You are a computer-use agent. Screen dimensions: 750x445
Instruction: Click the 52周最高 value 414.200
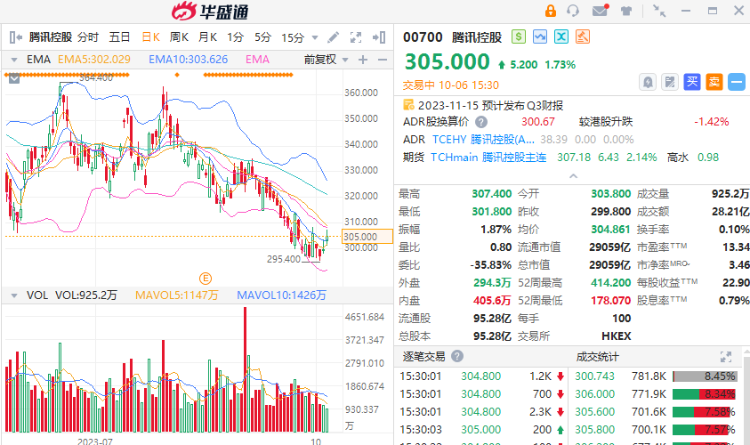[x=611, y=283]
